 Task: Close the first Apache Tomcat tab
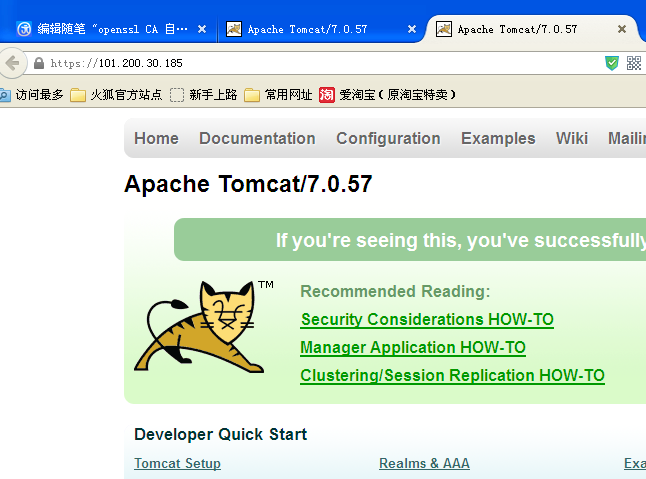pyautogui.click(x=412, y=29)
